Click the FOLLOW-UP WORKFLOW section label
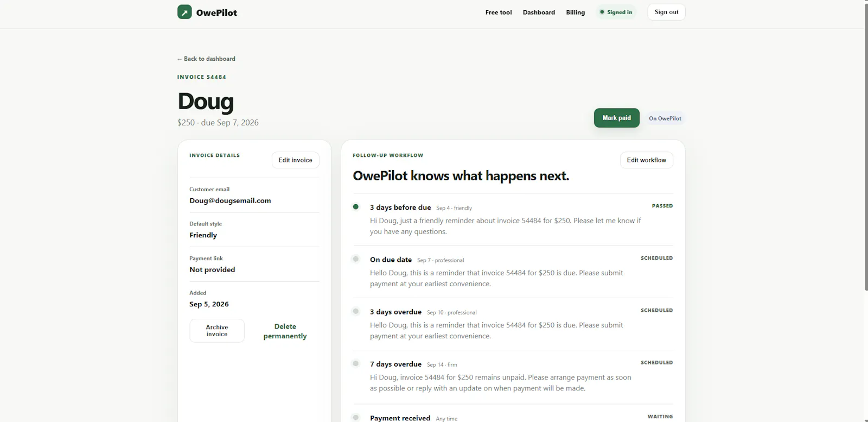This screenshot has width=868, height=422. 388,155
